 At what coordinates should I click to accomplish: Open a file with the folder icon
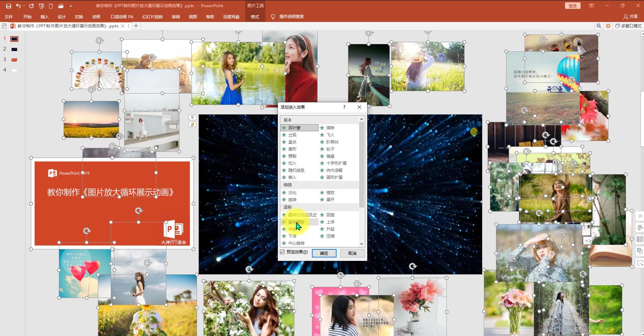61,6
